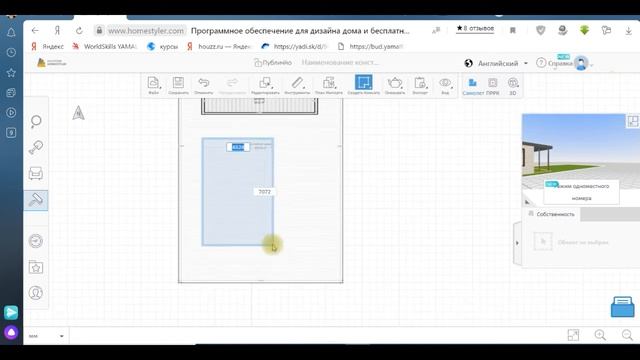This screenshot has width=640, height=360.
Task: Click the Undo arrow icon
Action: (203, 85)
